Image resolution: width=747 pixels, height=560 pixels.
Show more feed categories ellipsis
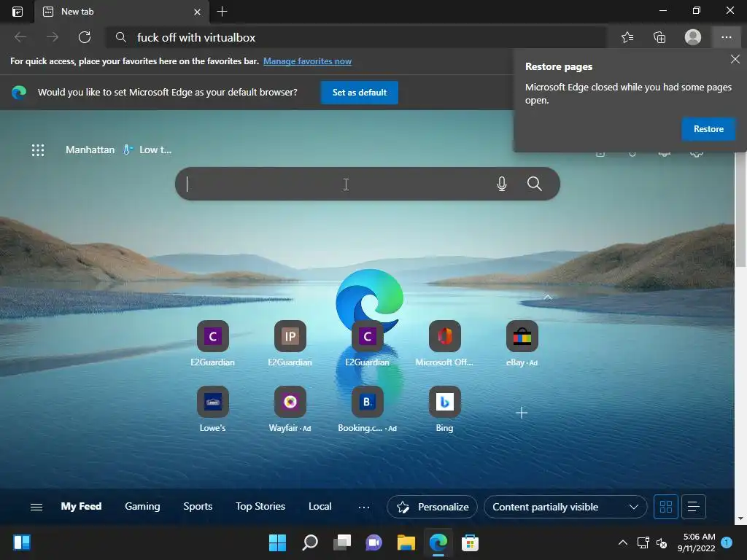(364, 507)
